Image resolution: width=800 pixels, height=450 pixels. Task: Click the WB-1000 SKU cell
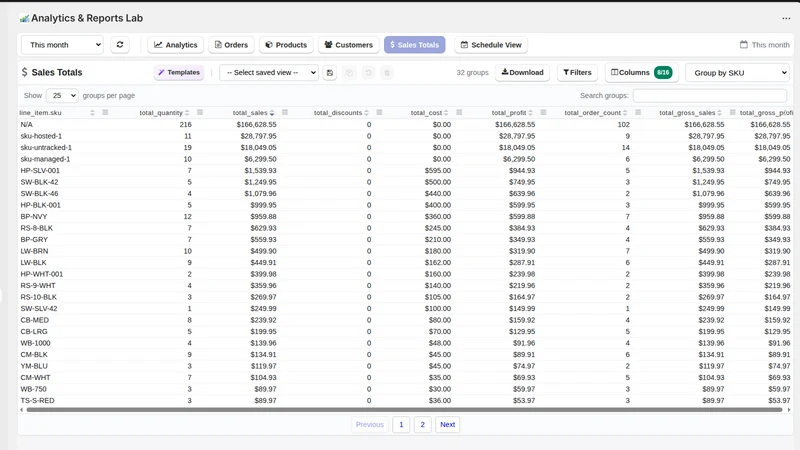35,343
